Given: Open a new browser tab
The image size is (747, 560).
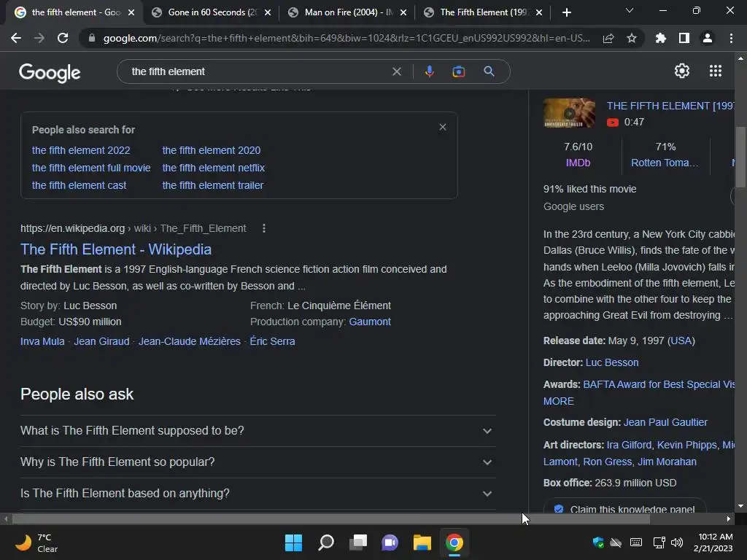Looking at the screenshot, I should tap(566, 12).
